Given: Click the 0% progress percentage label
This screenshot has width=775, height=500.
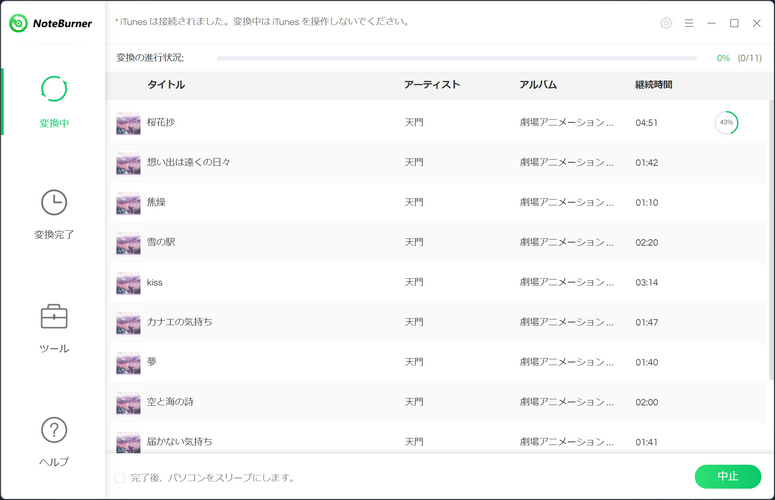Looking at the screenshot, I should (x=723, y=58).
